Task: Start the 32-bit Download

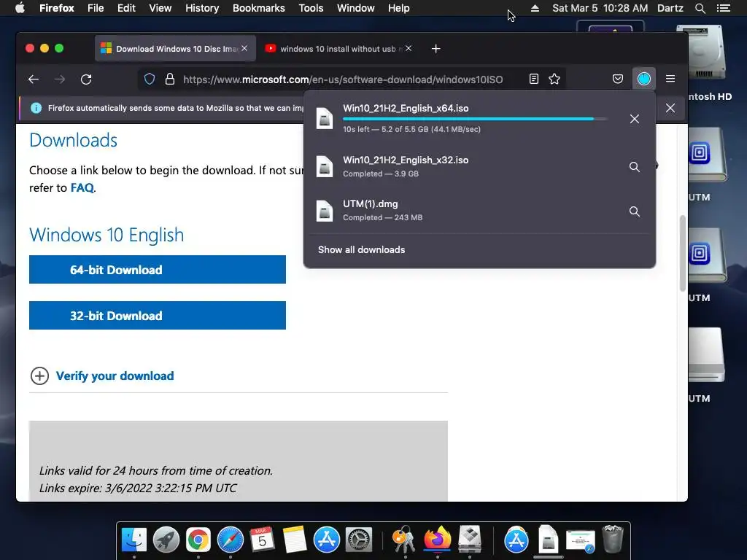Action: pos(158,315)
